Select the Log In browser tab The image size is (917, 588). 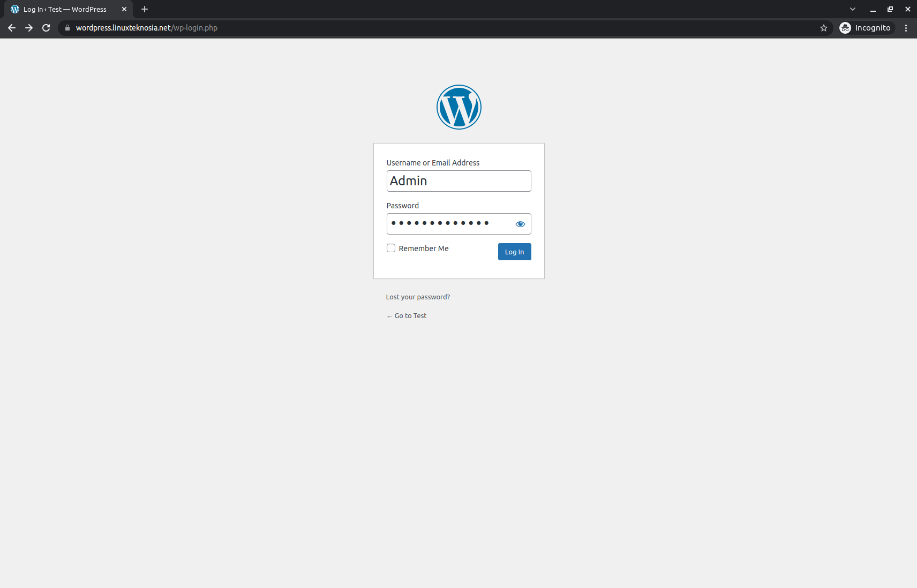[64, 9]
